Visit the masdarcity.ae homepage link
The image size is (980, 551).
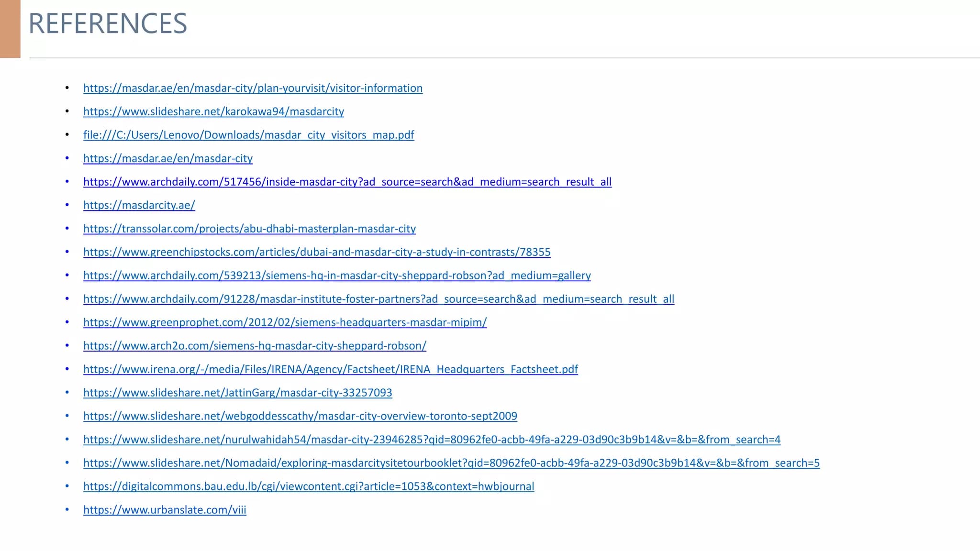[139, 205]
